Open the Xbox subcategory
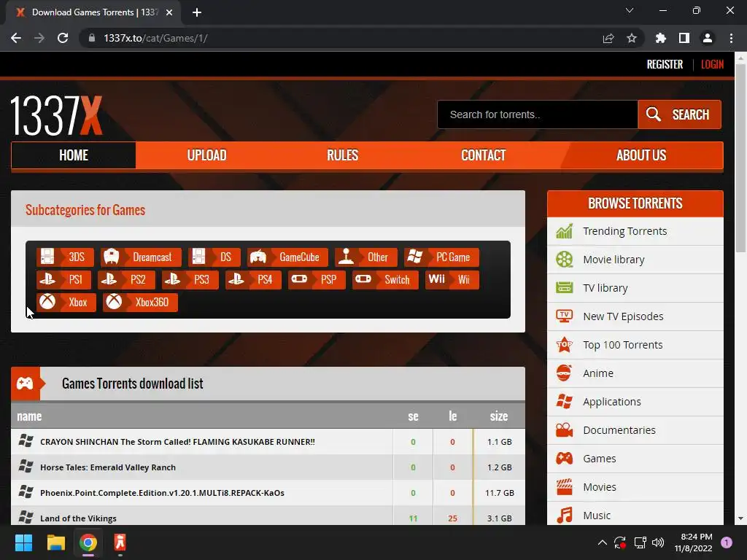This screenshot has height=560, width=747. coord(66,302)
